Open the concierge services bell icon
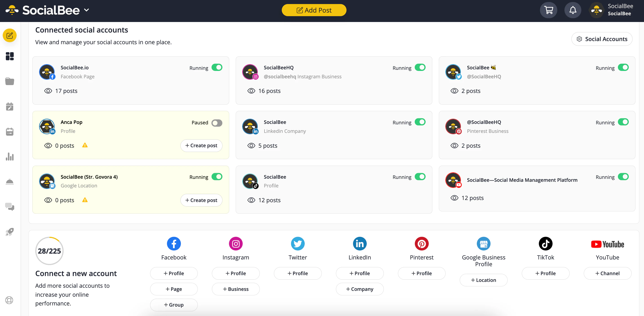The height and width of the screenshot is (316, 644). point(9,182)
